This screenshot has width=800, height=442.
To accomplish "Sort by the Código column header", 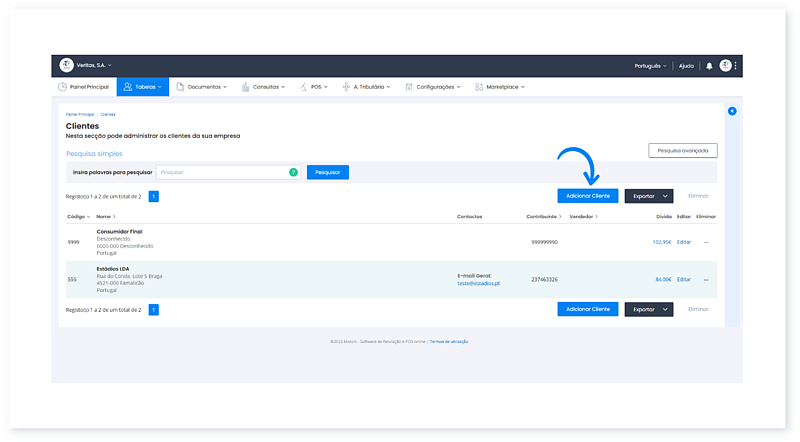I will (77, 216).
